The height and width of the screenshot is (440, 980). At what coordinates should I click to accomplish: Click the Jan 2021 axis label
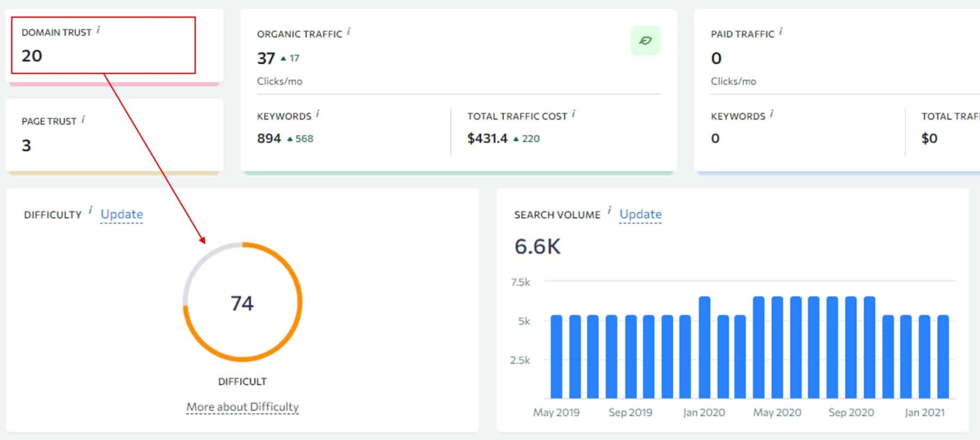click(924, 412)
